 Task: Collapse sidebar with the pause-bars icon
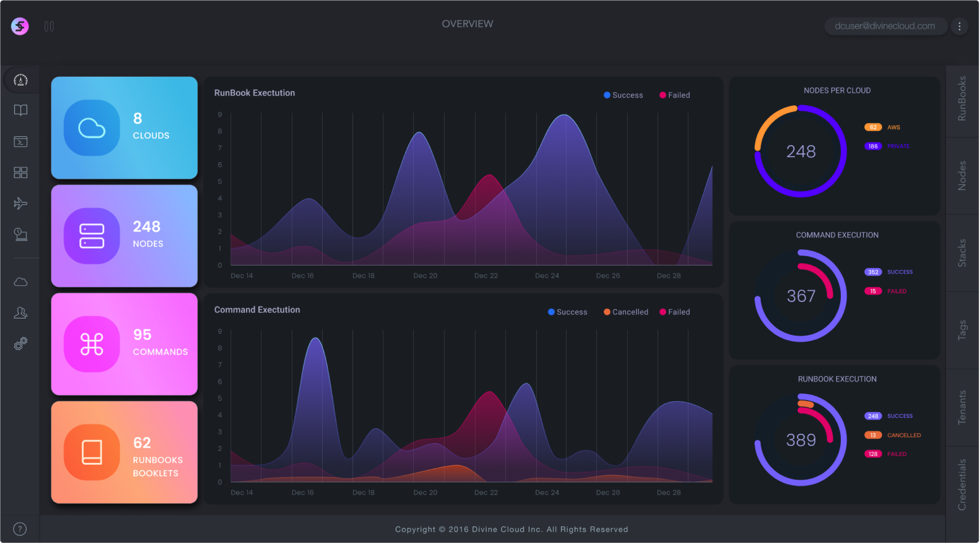pos(49,27)
